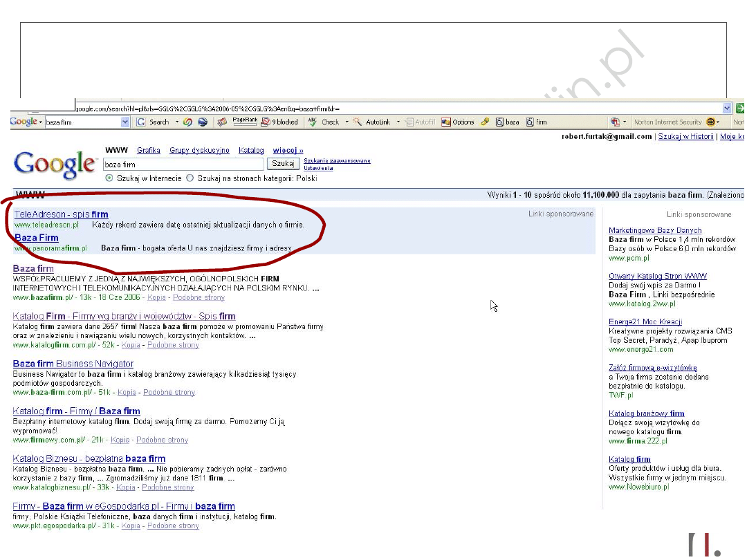Click the Szukaj search button
This screenshot has height=560, width=747.
[283, 164]
